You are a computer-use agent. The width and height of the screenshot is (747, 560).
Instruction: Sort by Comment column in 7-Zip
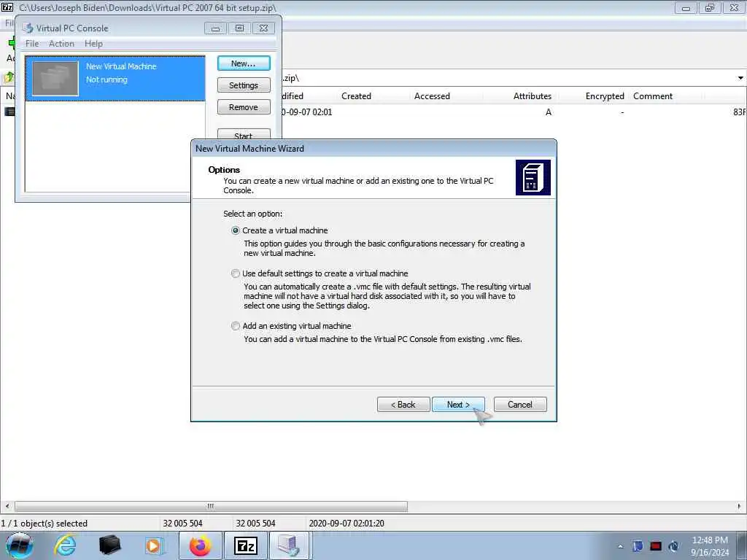pos(653,96)
